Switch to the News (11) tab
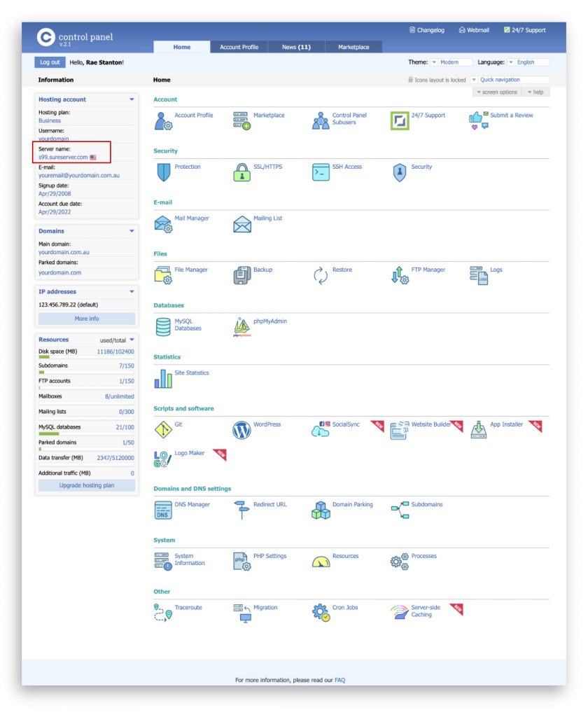This screenshot has width=588, height=717. 296,47
